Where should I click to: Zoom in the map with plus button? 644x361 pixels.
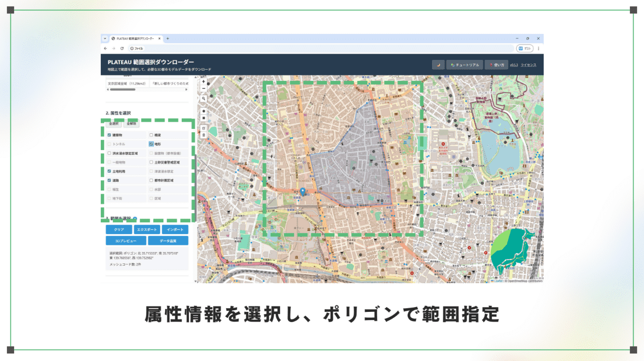click(203, 82)
